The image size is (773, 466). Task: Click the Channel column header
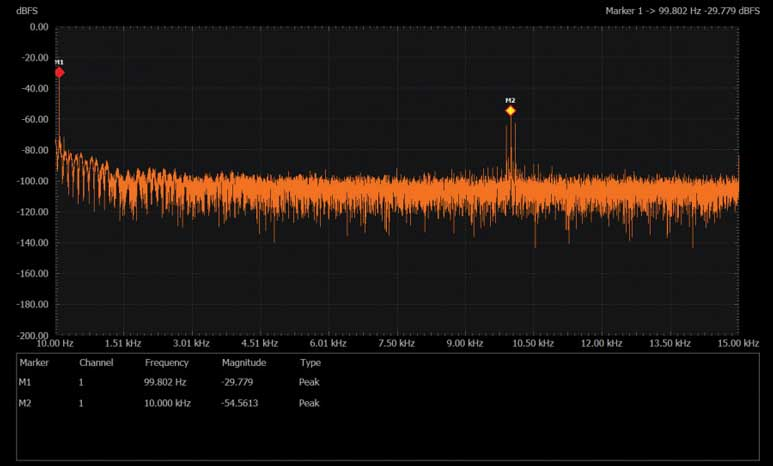(96, 362)
